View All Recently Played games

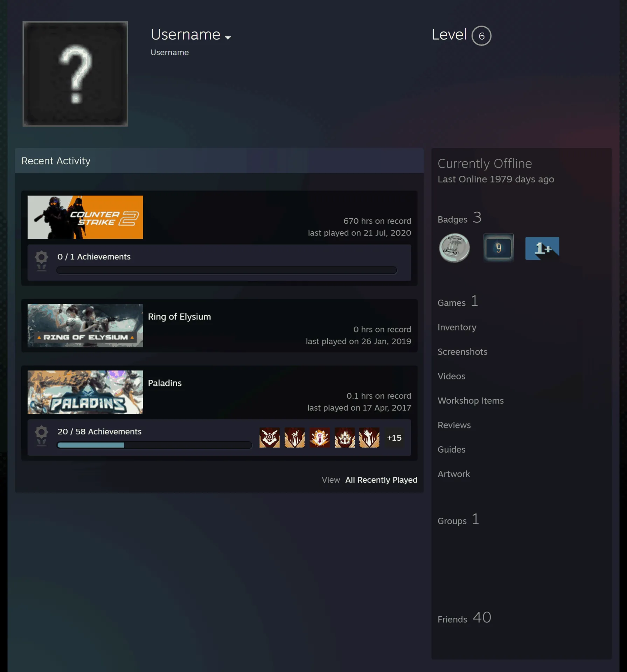381,480
